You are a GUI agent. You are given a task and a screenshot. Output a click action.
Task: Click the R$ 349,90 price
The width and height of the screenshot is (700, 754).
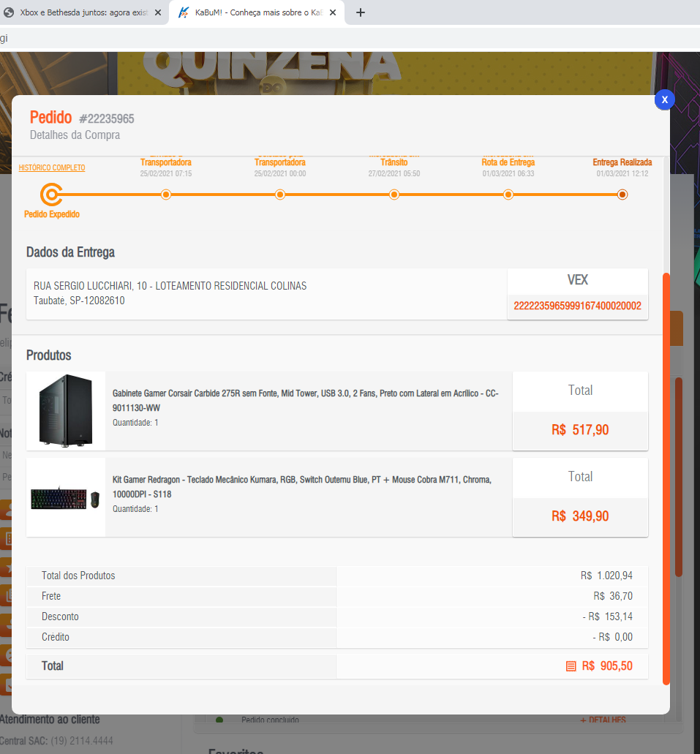580,516
